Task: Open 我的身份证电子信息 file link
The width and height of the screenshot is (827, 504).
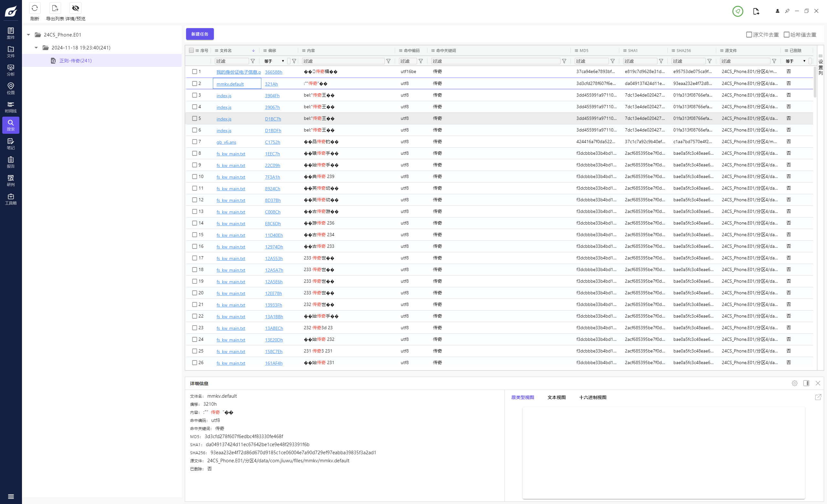Action: pos(239,72)
